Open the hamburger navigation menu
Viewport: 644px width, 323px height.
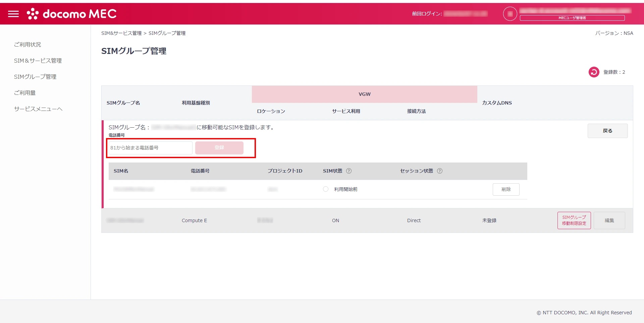tap(13, 14)
